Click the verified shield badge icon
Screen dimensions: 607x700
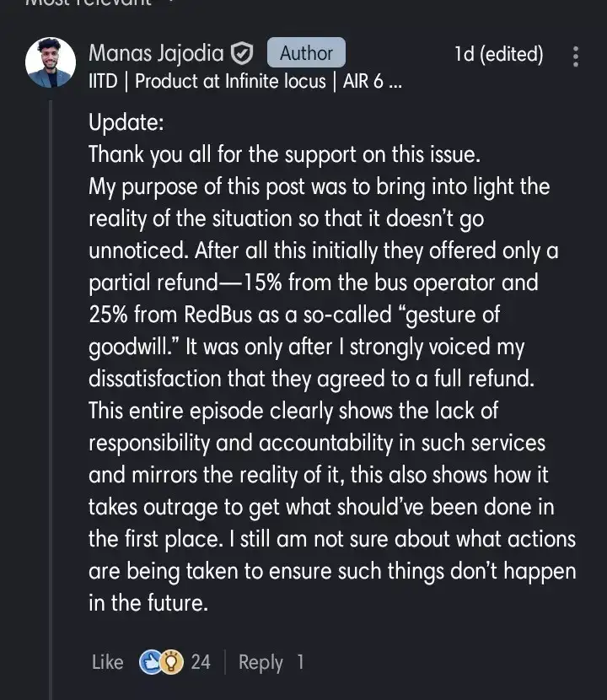tap(243, 54)
